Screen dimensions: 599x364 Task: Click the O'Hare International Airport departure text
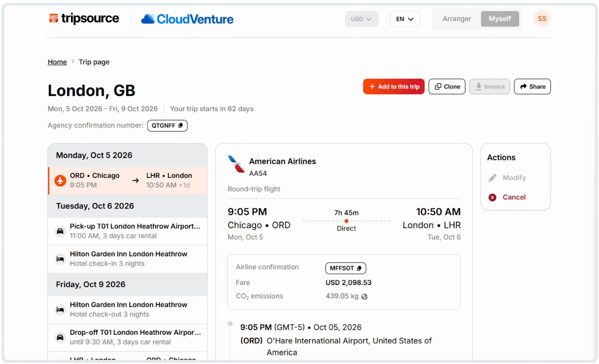[x=349, y=346]
